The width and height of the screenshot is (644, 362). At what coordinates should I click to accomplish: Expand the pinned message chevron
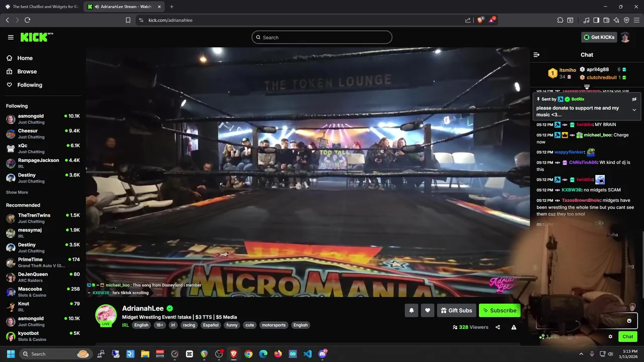click(634, 110)
